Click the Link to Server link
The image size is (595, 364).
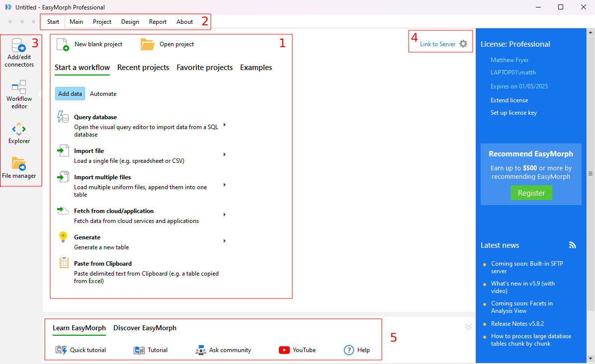coord(437,44)
